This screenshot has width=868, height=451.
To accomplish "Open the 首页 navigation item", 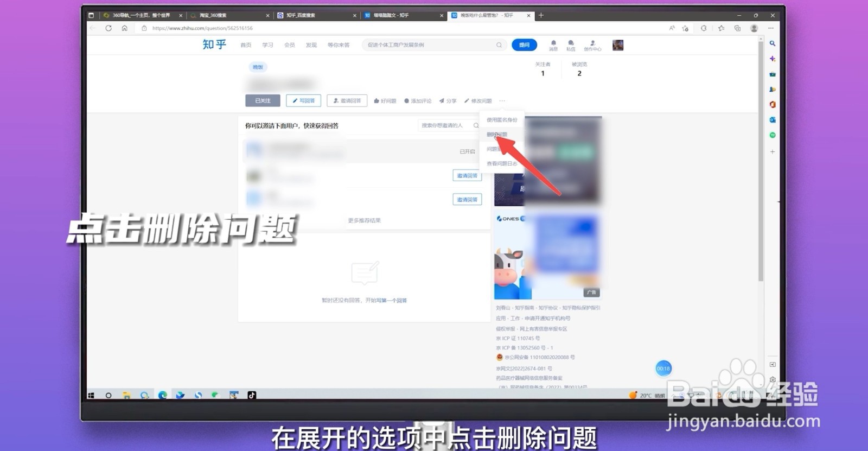I will coord(246,45).
